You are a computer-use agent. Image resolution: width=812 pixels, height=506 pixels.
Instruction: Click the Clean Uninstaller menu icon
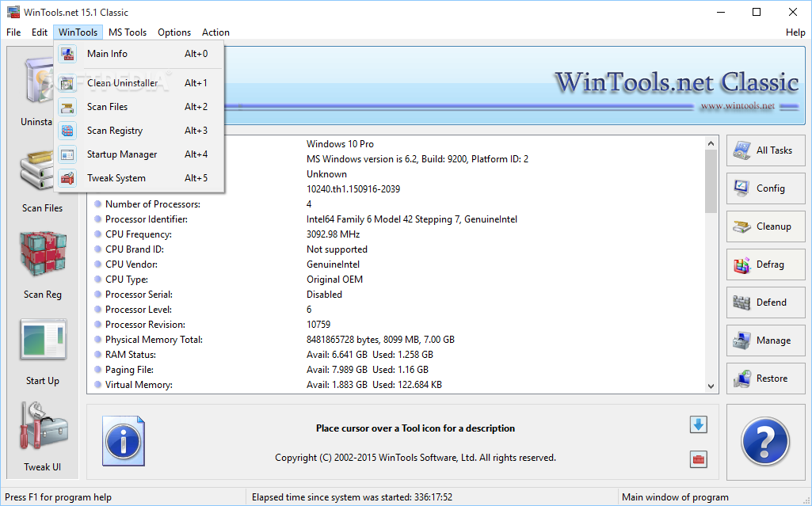(x=67, y=83)
